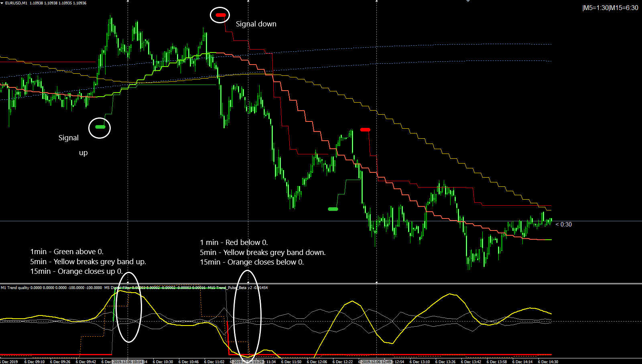Image resolution: width=642 pixels, height=364 pixels.
Task: Select the M5=1:30 M15=6:30 timer label
Action: click(x=610, y=8)
